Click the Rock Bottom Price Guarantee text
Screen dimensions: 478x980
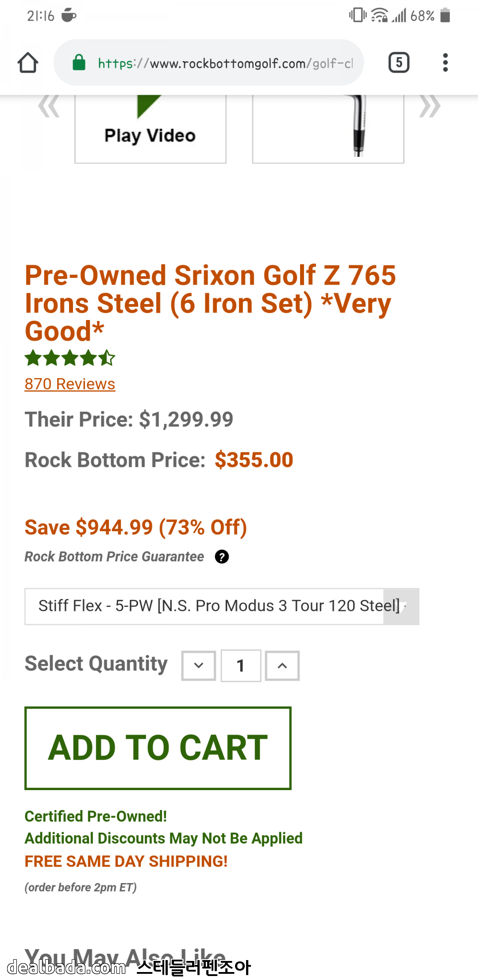pos(114,557)
